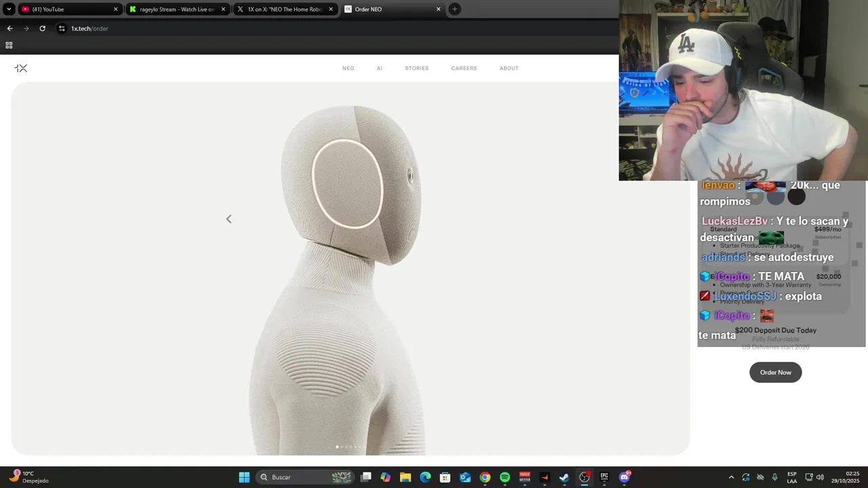Pick the middle gray-blue color swatch
The height and width of the screenshot is (488, 868).
tap(776, 197)
